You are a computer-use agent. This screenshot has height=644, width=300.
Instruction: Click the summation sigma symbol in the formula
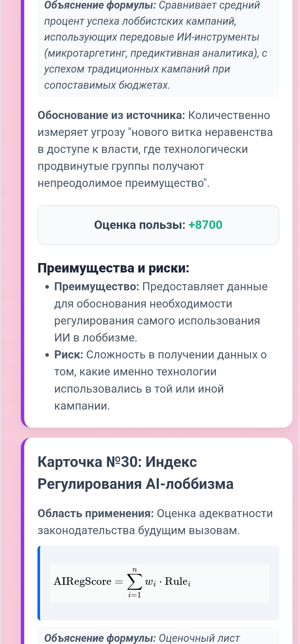tap(134, 582)
